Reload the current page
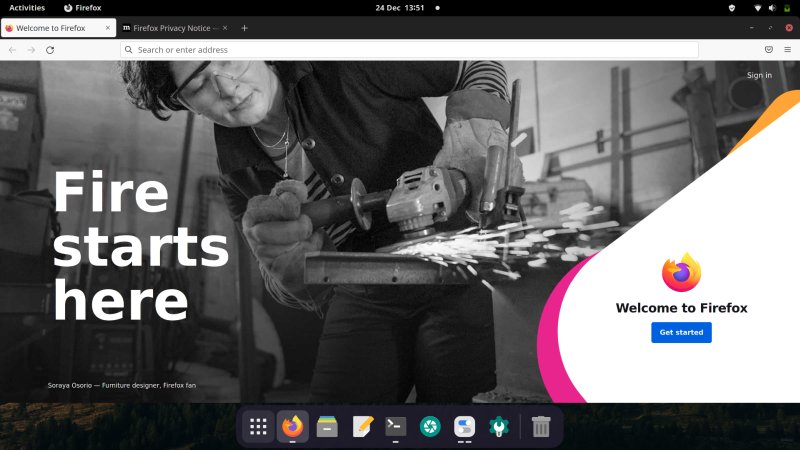The height and width of the screenshot is (450, 800). click(50, 50)
